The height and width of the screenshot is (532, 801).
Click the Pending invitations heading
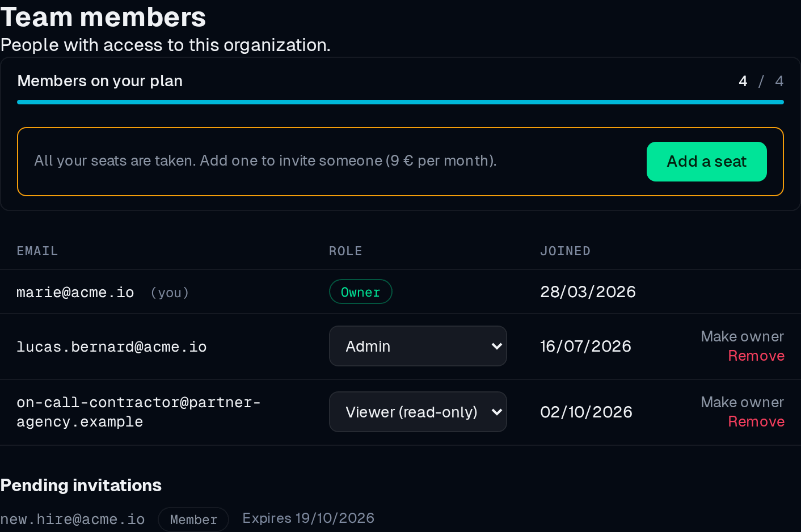coord(81,485)
